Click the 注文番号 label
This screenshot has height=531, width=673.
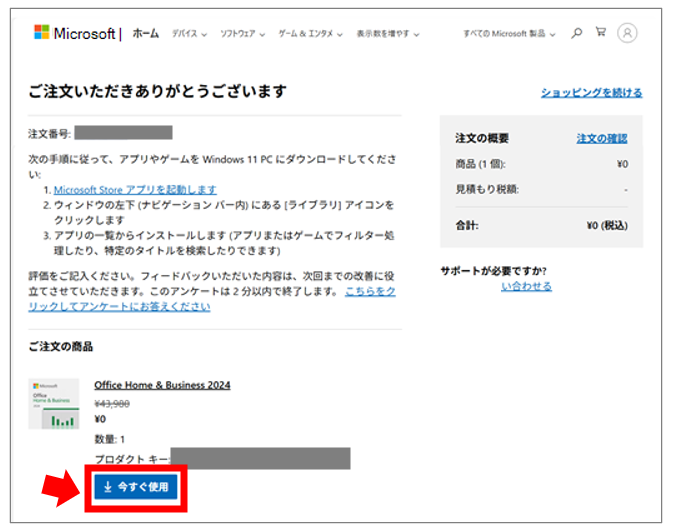(49, 134)
